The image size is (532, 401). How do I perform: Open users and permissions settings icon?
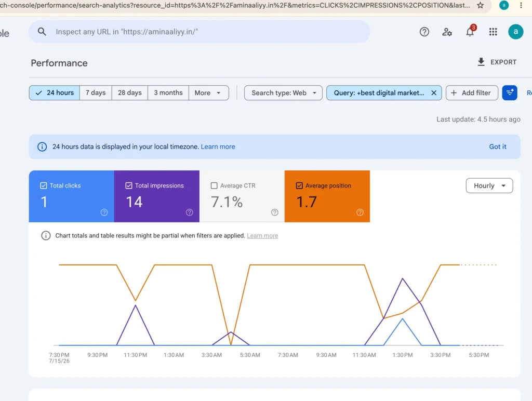coord(447,32)
